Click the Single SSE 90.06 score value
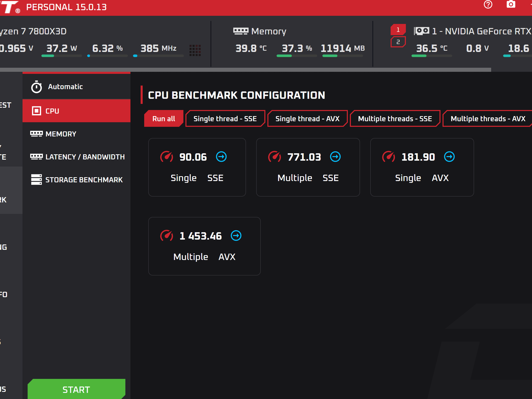The width and height of the screenshot is (532, 399). [193, 157]
